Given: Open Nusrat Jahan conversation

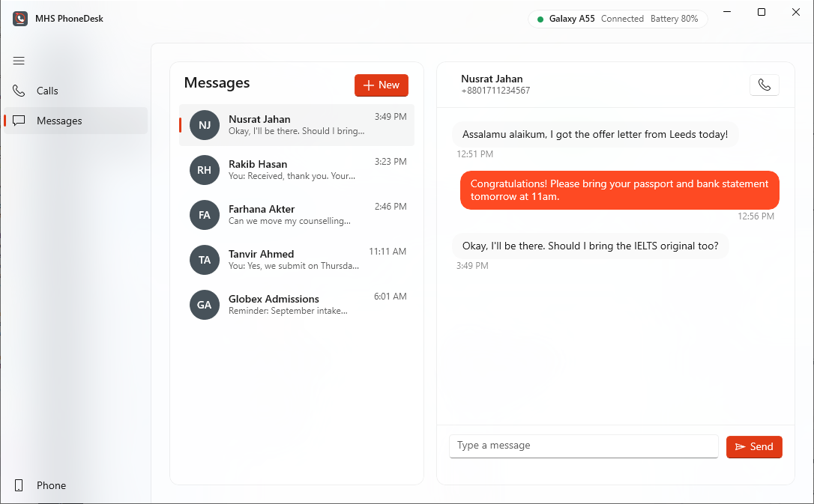Looking at the screenshot, I should coord(296,125).
